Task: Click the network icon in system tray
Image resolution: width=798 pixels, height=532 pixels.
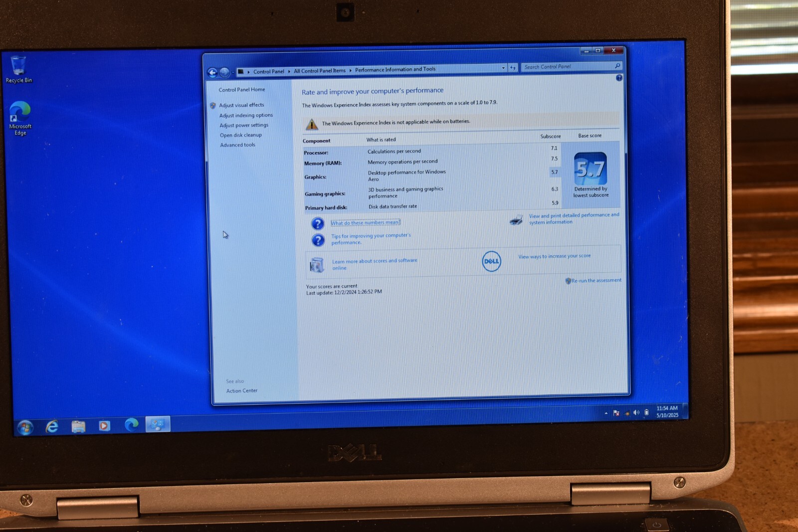Action: 626,413
